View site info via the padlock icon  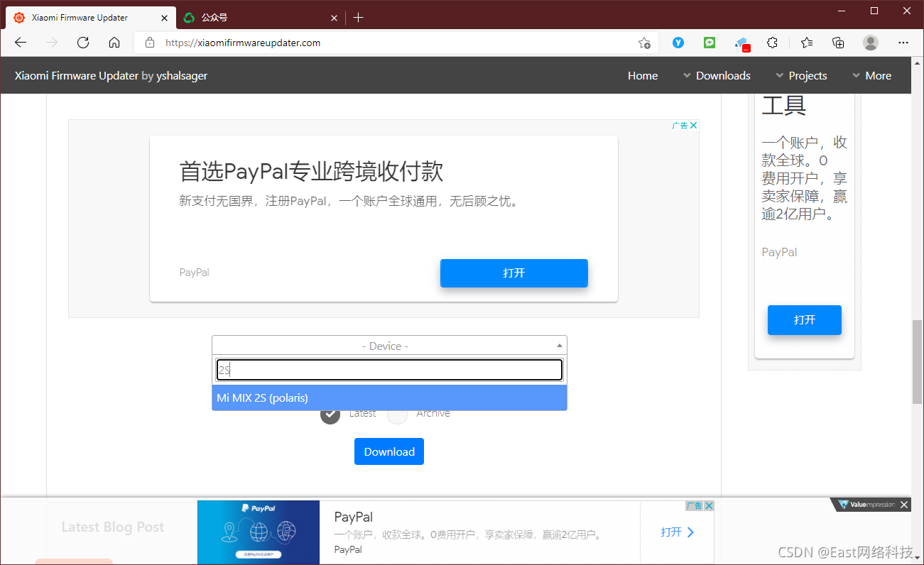[x=149, y=43]
